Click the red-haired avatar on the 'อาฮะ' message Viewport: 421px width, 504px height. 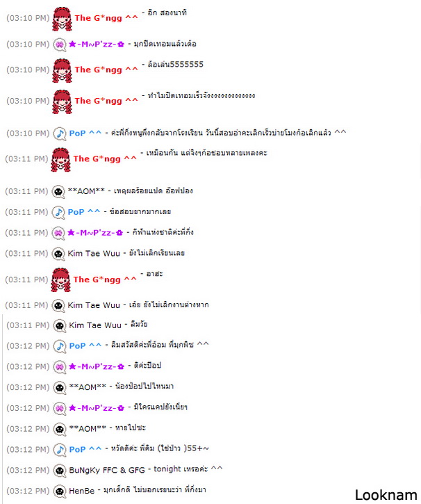[61, 280]
